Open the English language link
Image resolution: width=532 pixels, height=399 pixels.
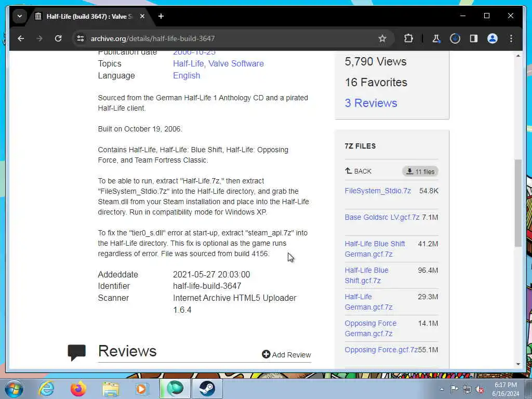tap(187, 75)
